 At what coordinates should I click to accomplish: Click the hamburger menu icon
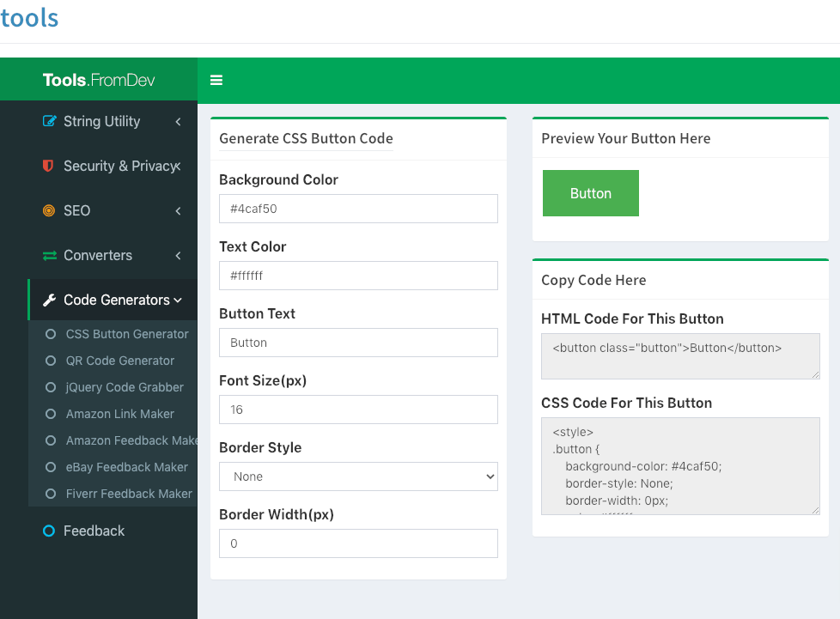[x=216, y=80]
